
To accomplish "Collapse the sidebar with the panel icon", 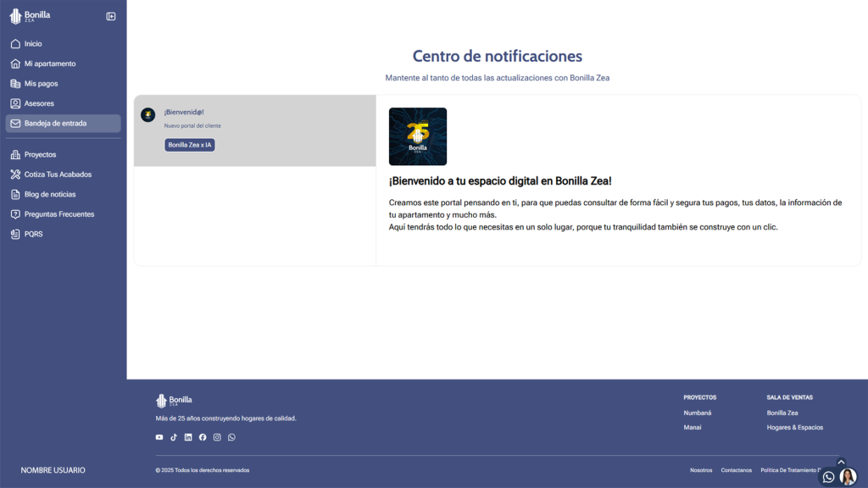I will pos(111,17).
